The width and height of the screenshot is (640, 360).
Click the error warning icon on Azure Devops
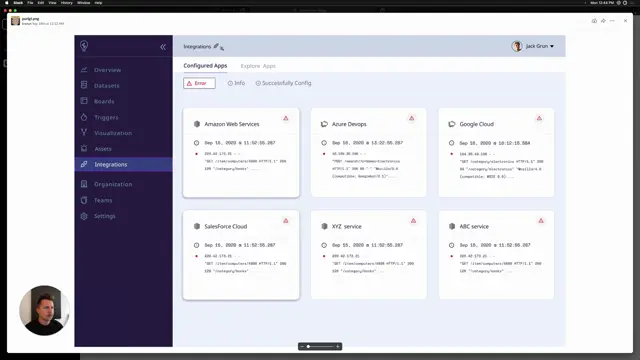click(x=411, y=118)
